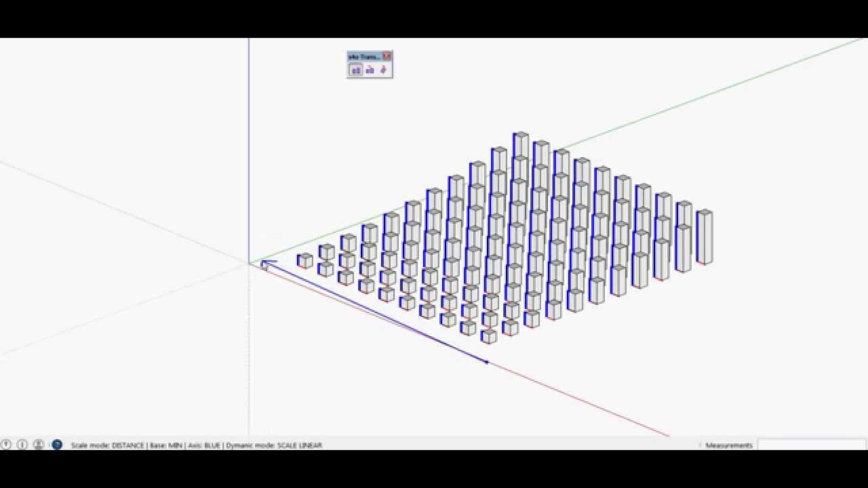
Task: Close the s4u Transform floating toolbar
Action: pos(387,56)
